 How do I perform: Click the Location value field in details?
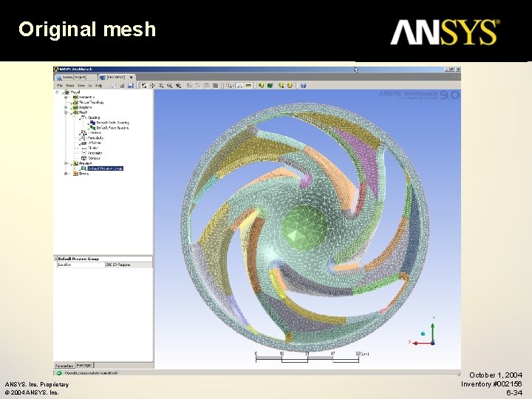(x=129, y=265)
